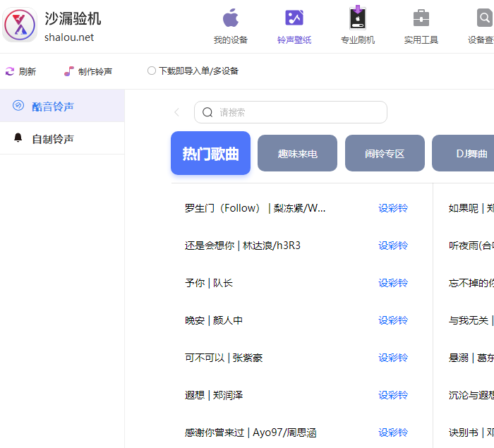The height and width of the screenshot is (448, 494).
Task: Switch to DJ舞曲 category tab
Action: pyautogui.click(x=463, y=153)
